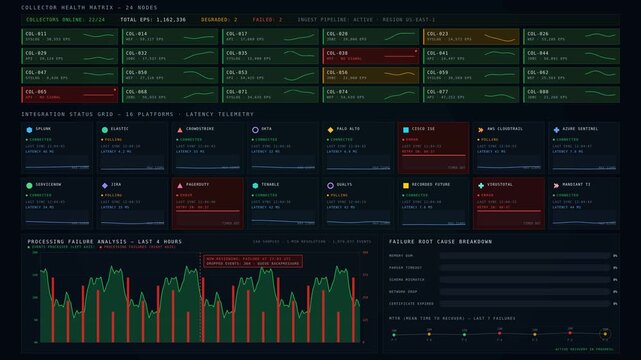Image resolution: width=641 pixels, height=360 pixels.
Task: Click the Processing Failures legend entry
Action: 138,247
